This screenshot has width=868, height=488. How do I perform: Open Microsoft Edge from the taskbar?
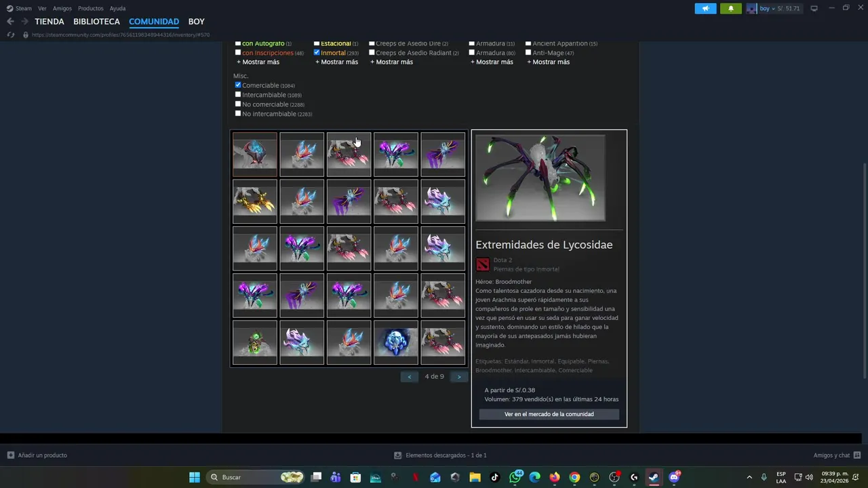(x=534, y=477)
